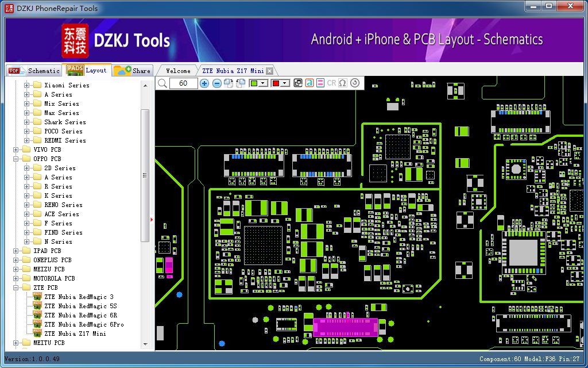Click the omega resistance icon

tap(343, 83)
